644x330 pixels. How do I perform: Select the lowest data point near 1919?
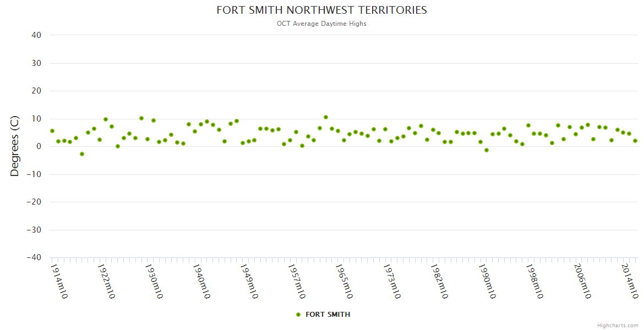82,154
